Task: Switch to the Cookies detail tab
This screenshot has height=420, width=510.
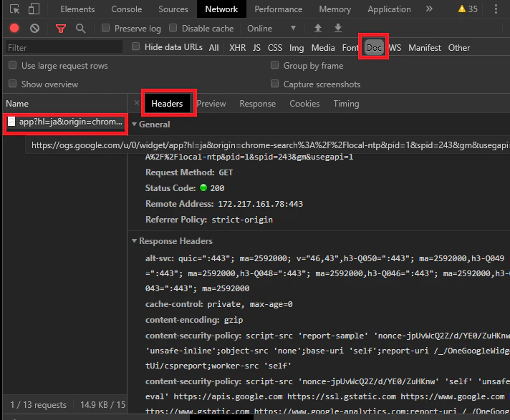Action: coord(304,104)
